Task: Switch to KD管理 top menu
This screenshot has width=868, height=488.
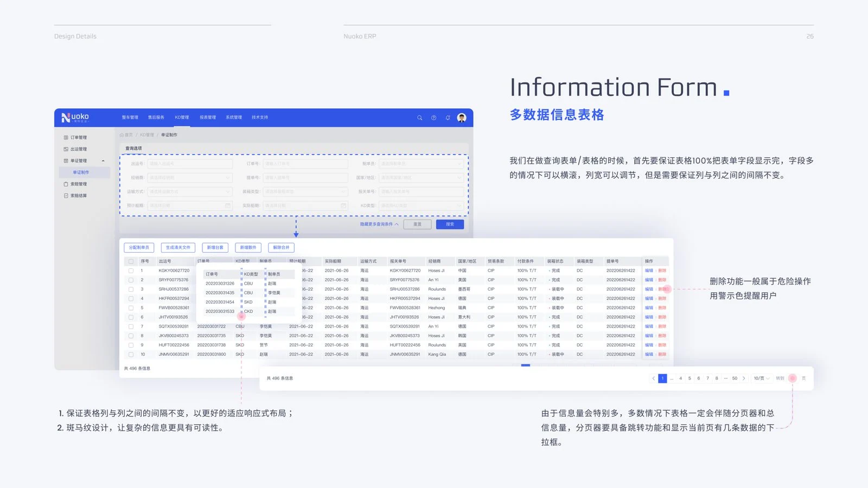Action: coord(182,118)
